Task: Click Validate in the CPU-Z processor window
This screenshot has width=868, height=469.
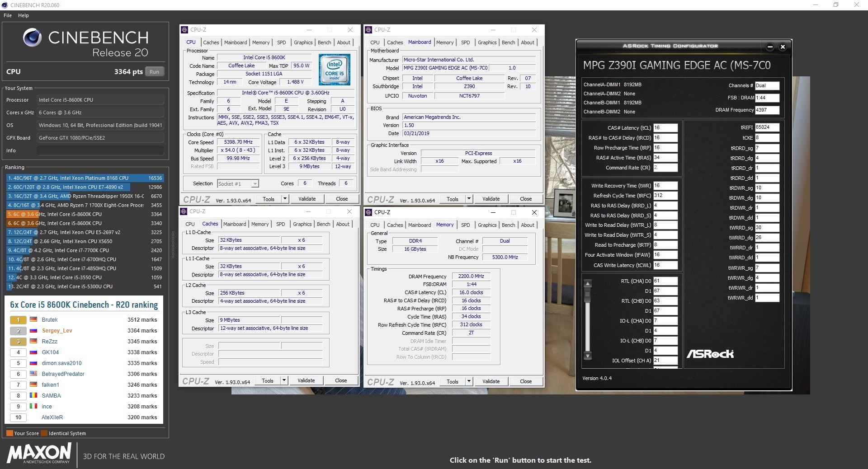Action: [x=307, y=199]
